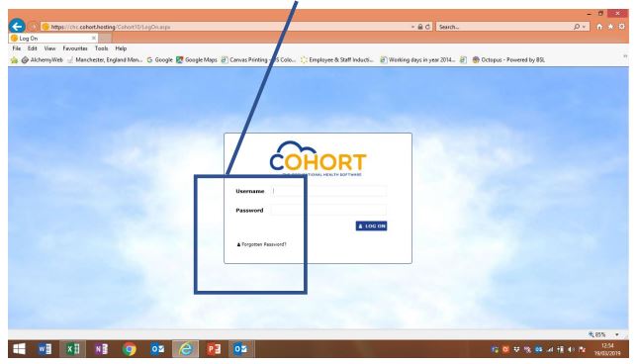Viewport: 638px width, 364px height.
Task: Go back with the browser back arrow
Action: 17,27
